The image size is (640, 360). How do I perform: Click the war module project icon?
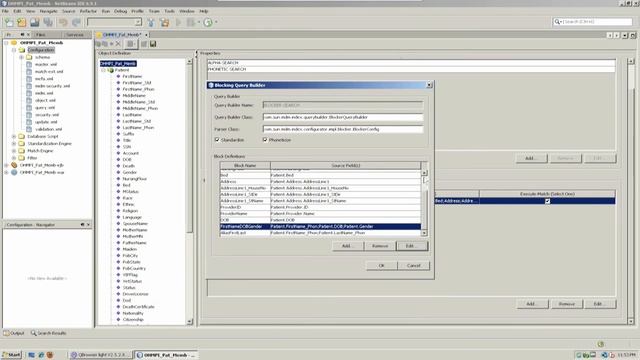pos(14,172)
